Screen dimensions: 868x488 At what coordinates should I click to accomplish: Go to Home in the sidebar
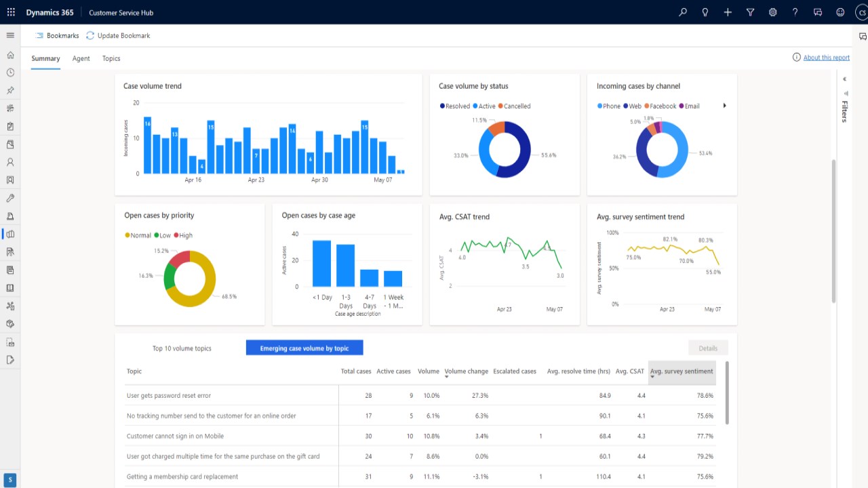pos(10,55)
